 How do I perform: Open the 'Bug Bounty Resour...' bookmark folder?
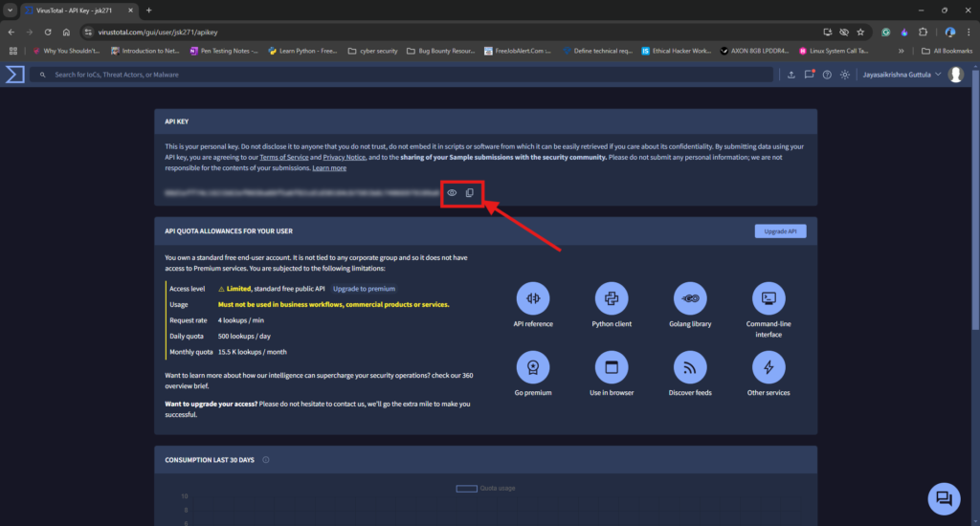pos(440,52)
